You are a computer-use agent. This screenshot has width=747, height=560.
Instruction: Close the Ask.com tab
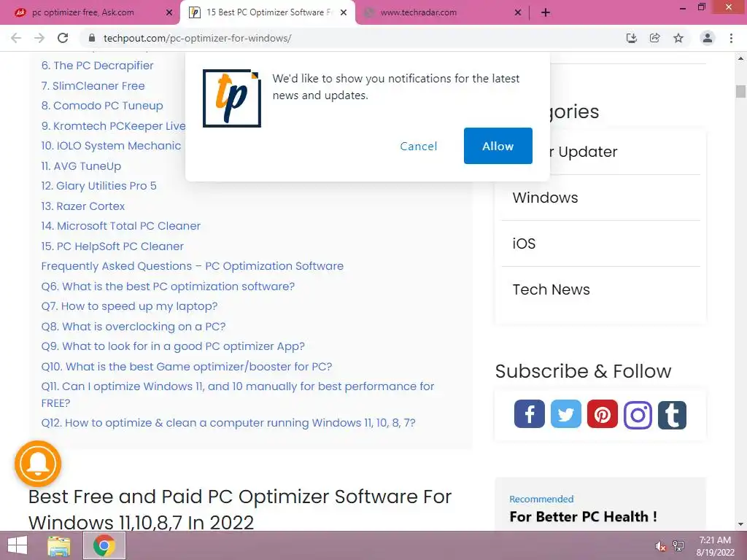[169, 13]
